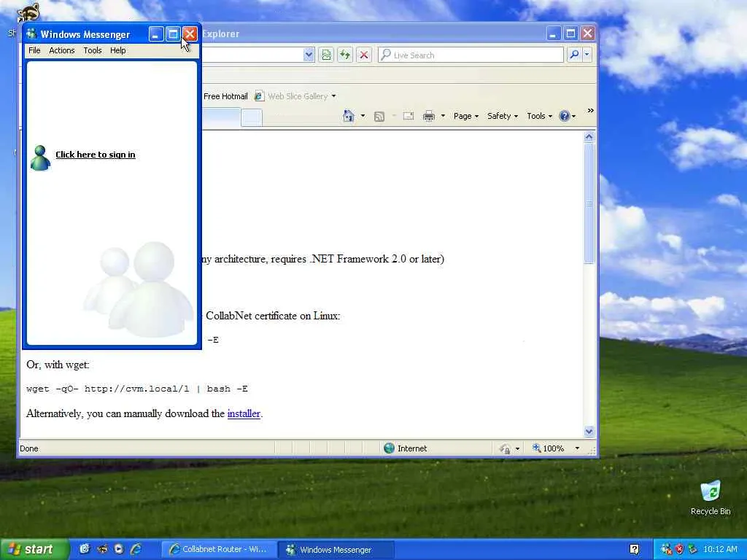Open the Page menu in the command bar

point(466,116)
